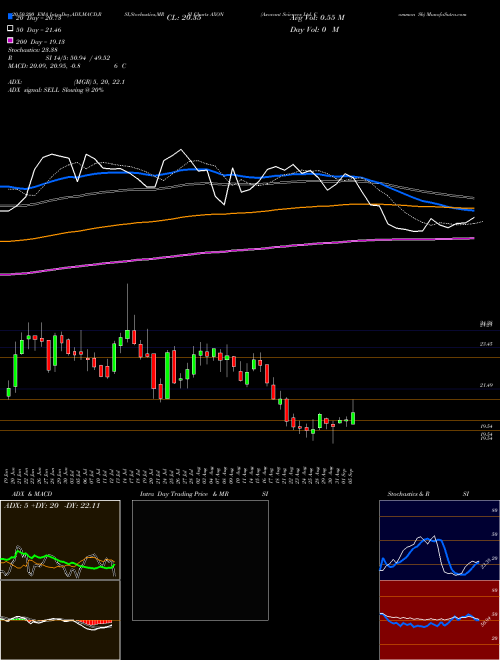
Task: Click the 23.45 price axis label
Action: click(486, 344)
